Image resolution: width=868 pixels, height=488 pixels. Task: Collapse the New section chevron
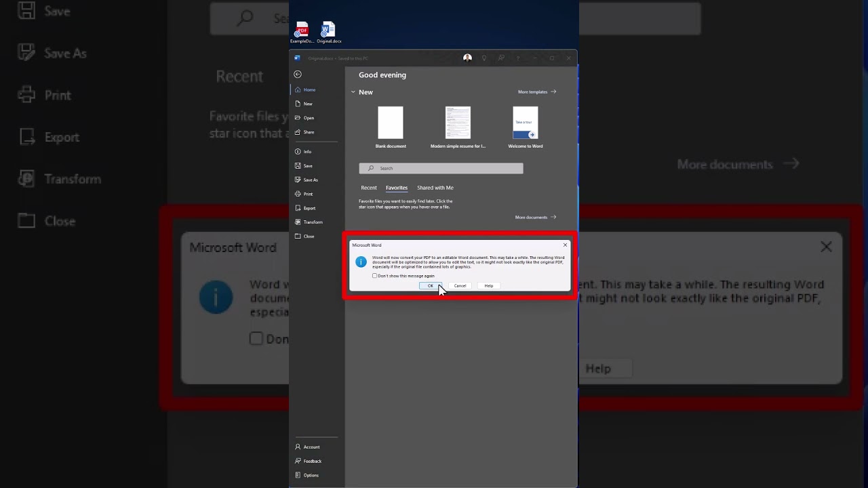[353, 92]
